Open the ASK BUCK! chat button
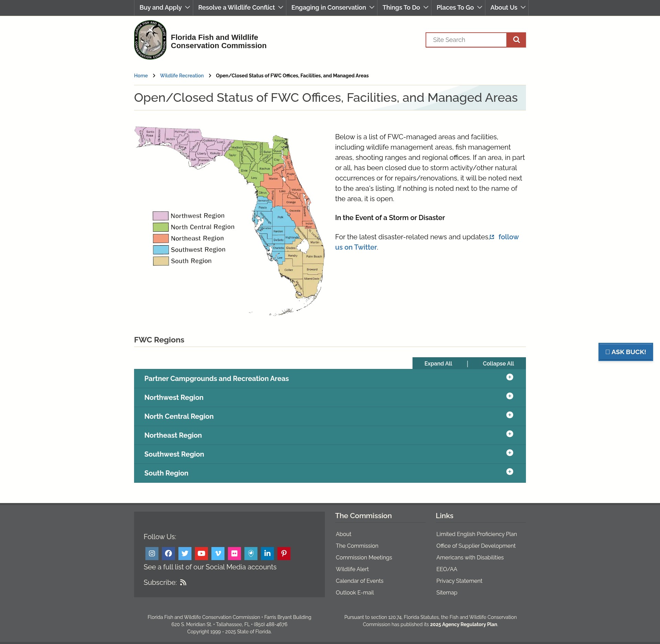Image resolution: width=660 pixels, height=644 pixels. coord(626,352)
